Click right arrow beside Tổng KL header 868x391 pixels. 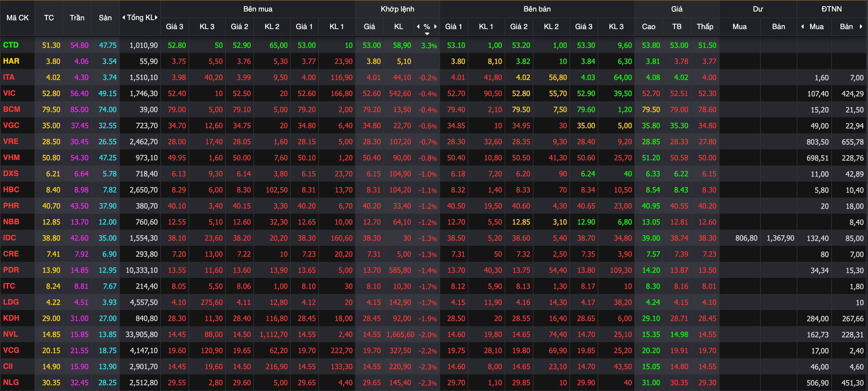click(156, 18)
